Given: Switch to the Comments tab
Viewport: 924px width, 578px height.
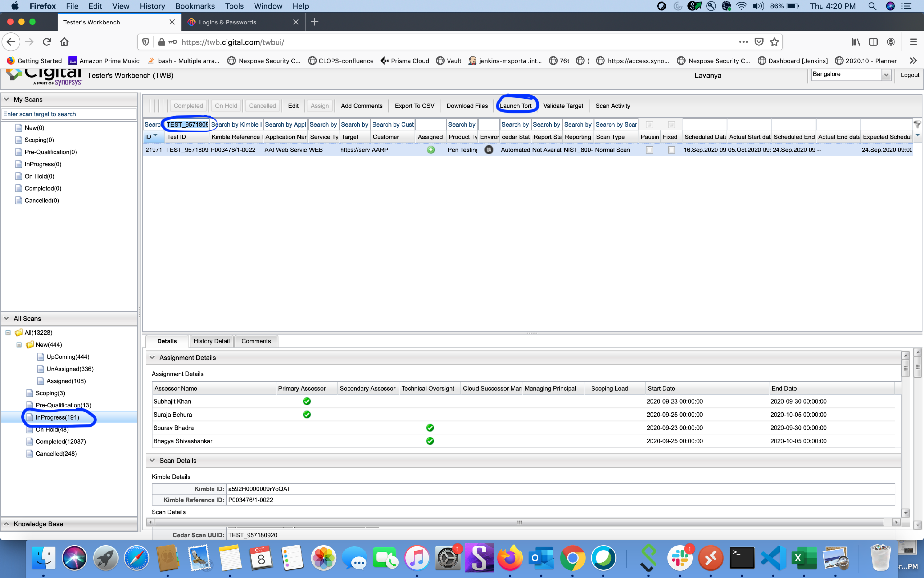Looking at the screenshot, I should [256, 341].
